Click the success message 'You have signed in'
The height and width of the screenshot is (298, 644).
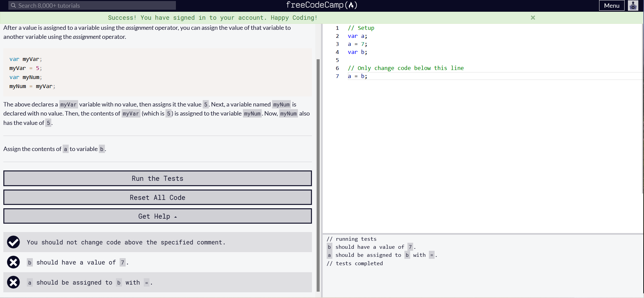pyautogui.click(x=213, y=18)
